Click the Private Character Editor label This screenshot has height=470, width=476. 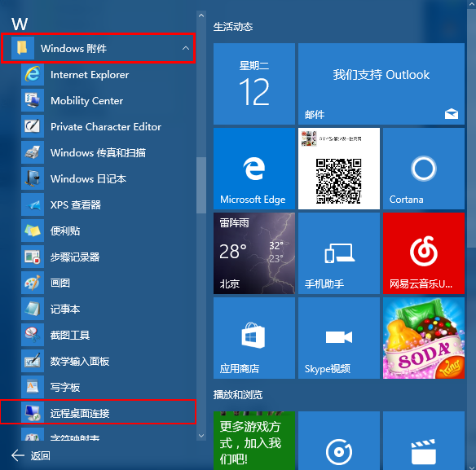point(106,127)
